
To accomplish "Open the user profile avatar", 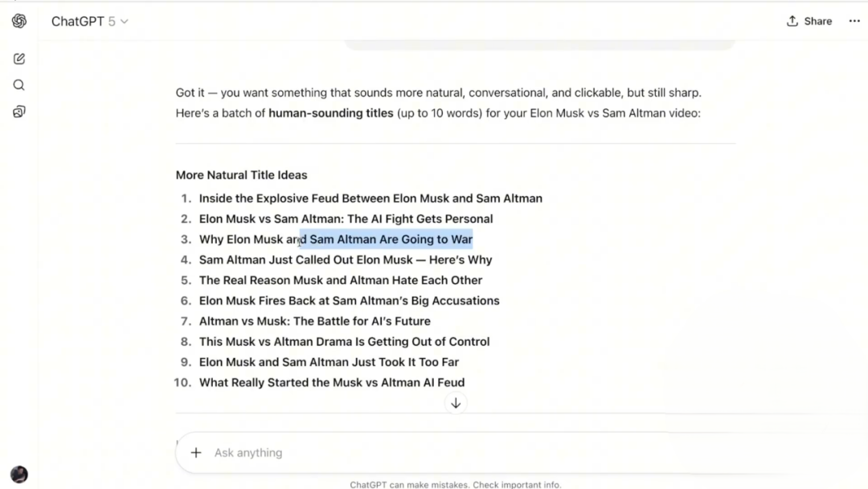I will click(19, 475).
